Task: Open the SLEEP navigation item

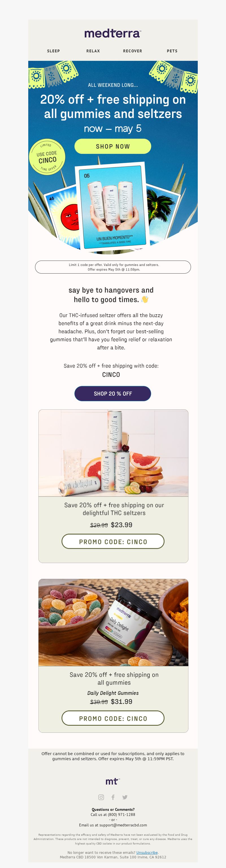Action: [53, 51]
